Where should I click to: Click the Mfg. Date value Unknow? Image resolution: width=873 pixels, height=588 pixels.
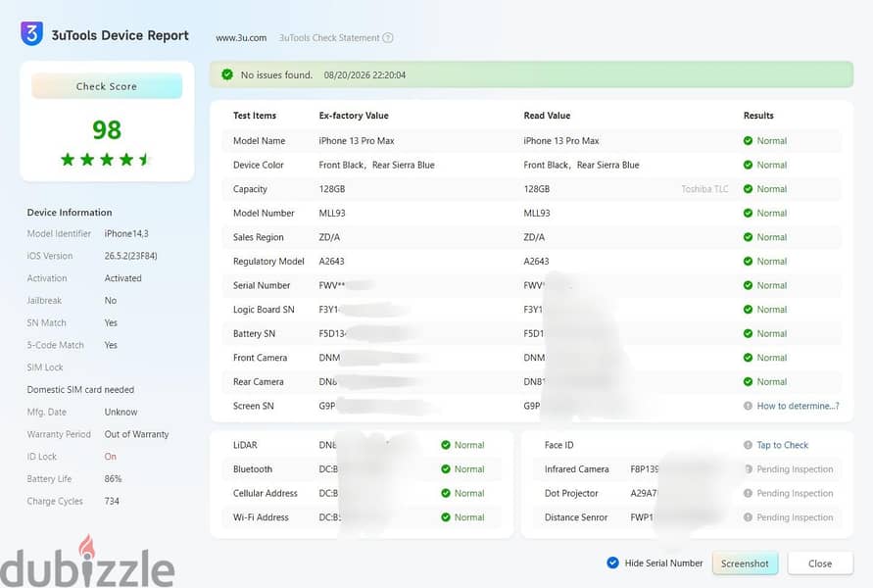[121, 412]
